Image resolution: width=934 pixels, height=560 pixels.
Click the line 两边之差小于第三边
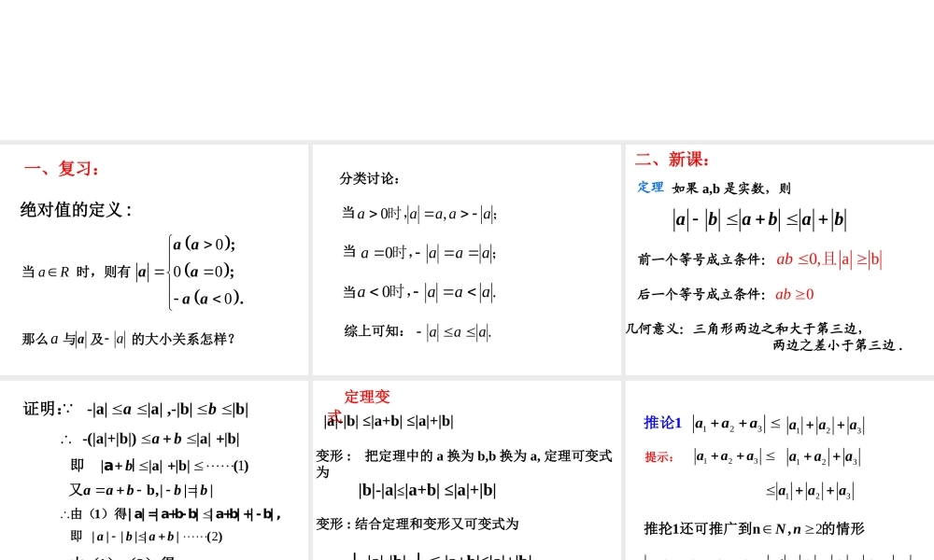pyautogui.click(x=838, y=345)
